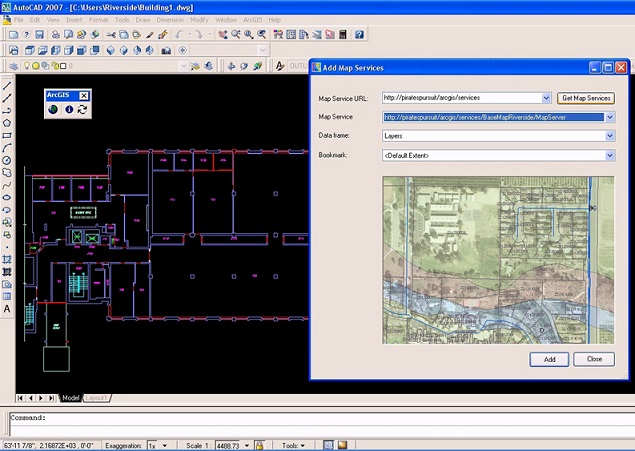This screenshot has width=635, height=451.
Task: Click the Zoom Realtime magnifier icon
Action: pos(236,35)
